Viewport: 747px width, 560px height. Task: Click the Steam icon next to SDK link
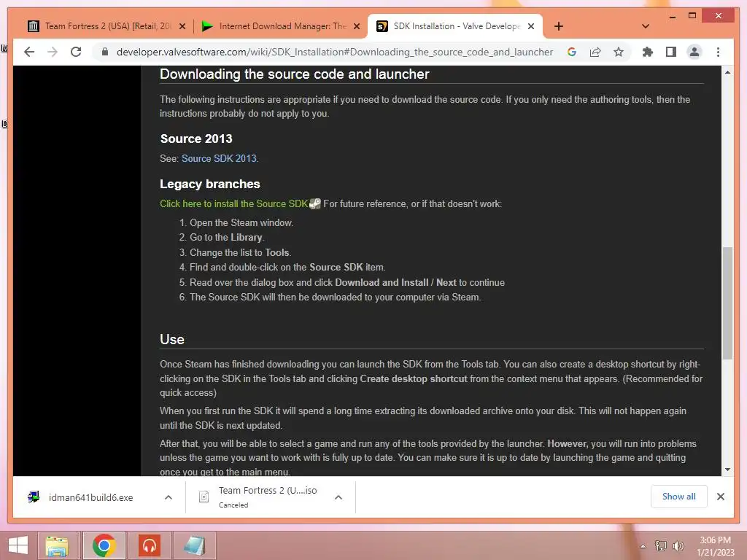[x=315, y=204]
